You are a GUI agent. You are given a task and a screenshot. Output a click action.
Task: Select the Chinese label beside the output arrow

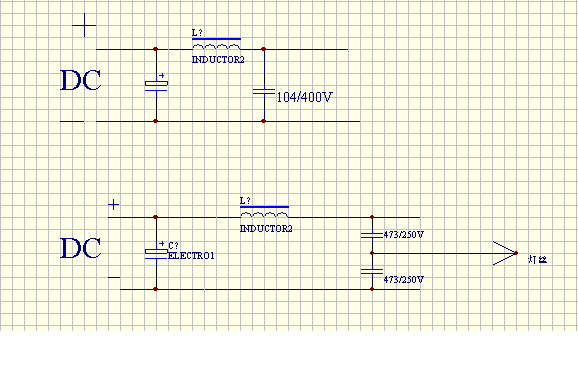click(x=538, y=259)
